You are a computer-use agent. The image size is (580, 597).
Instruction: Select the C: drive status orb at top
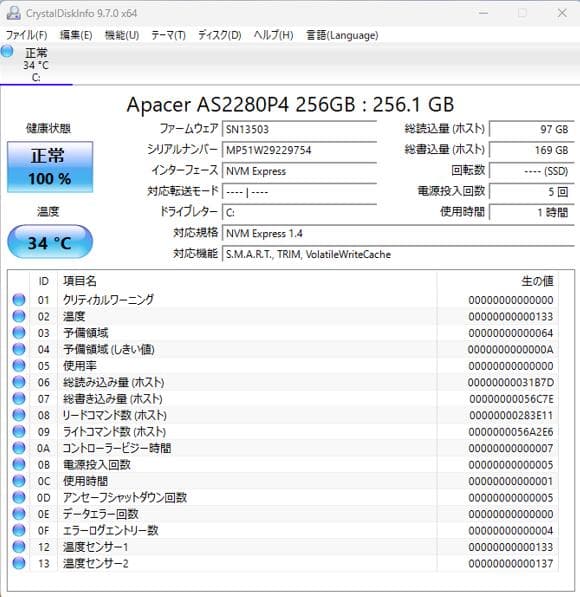[7, 51]
